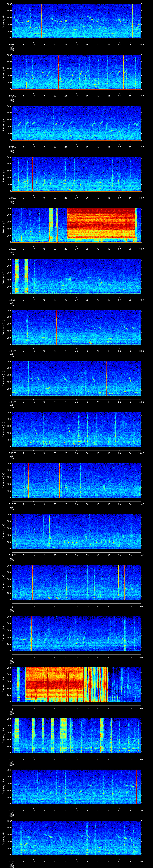Click Frequency (Hz) axis label of 5:10:00 panel
The height and width of the screenshot is (868, 153).
pyautogui.click(x=3, y=481)
